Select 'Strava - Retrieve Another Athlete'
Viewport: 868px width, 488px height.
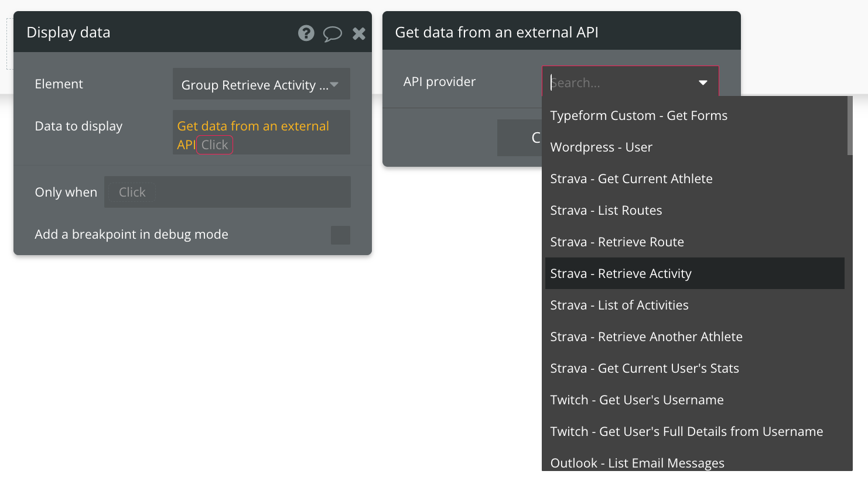tap(647, 336)
